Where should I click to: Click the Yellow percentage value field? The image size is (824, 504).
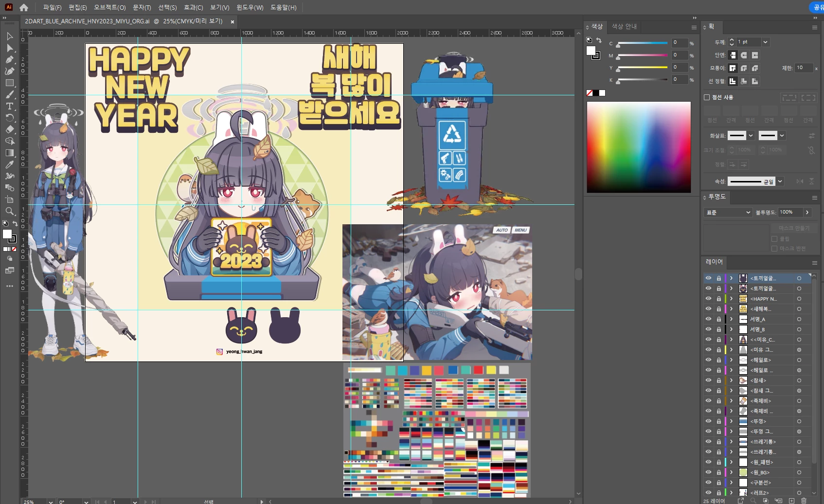(680, 67)
